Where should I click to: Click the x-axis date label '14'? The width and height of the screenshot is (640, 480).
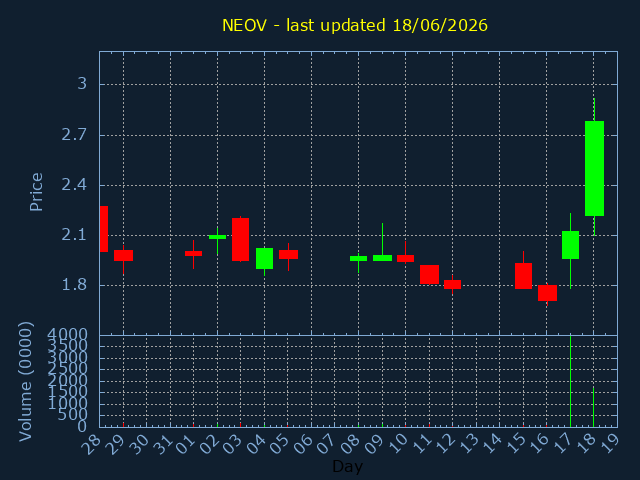492,444
